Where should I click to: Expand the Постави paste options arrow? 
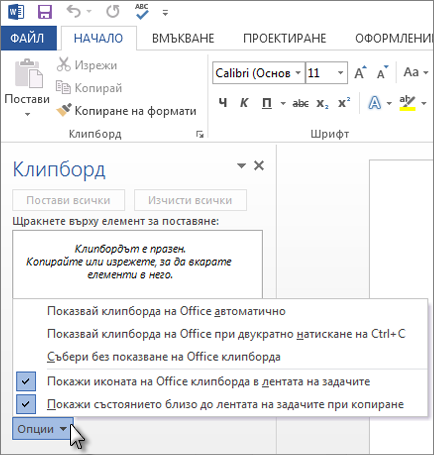pos(27,114)
